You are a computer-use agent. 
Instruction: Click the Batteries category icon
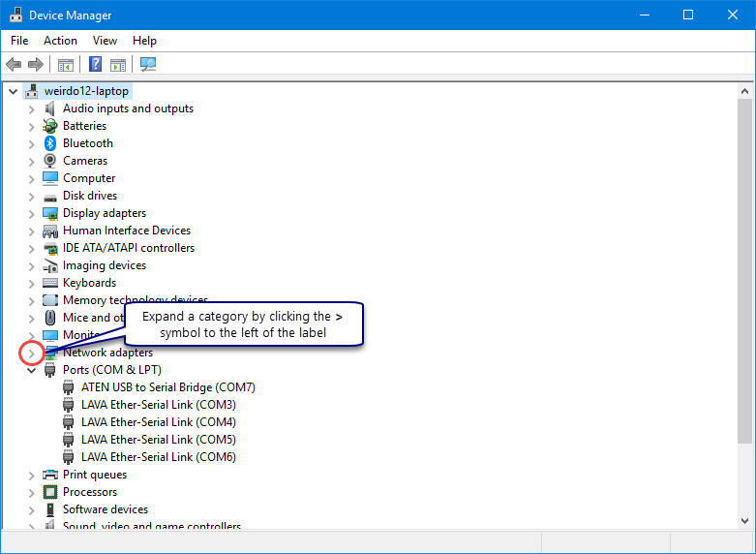click(50, 126)
